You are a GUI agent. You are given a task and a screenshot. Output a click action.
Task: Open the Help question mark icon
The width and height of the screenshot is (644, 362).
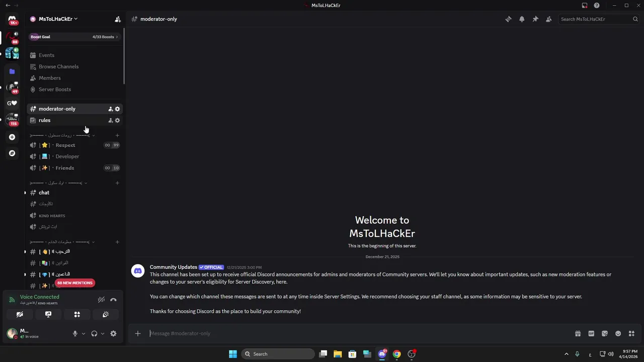[x=597, y=6]
